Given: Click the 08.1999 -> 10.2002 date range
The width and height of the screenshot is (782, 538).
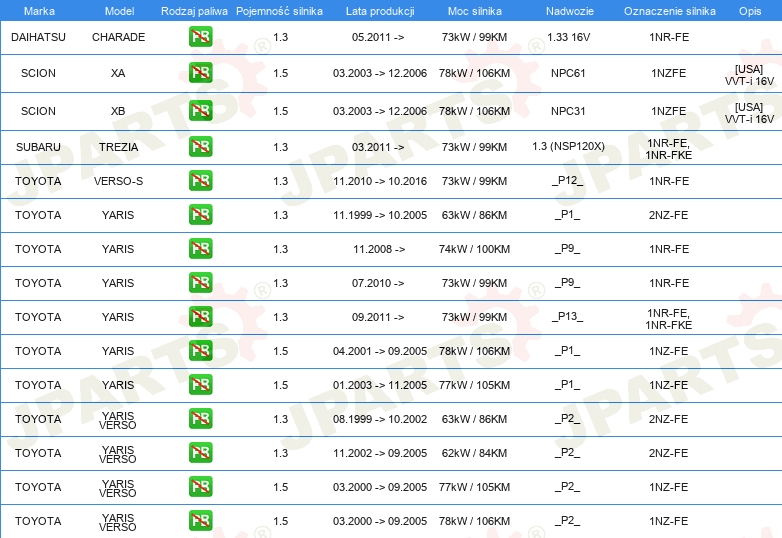Looking at the screenshot, I should 380,419.
